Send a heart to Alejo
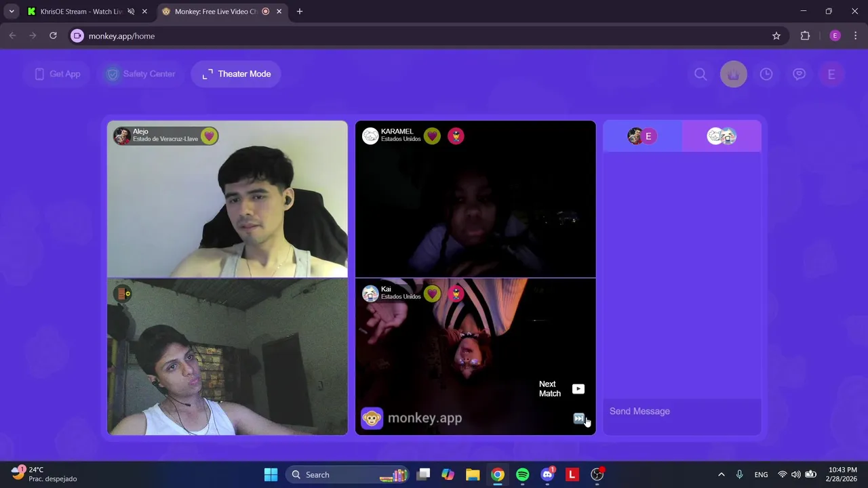Image resolution: width=868 pixels, height=488 pixels. [209, 136]
